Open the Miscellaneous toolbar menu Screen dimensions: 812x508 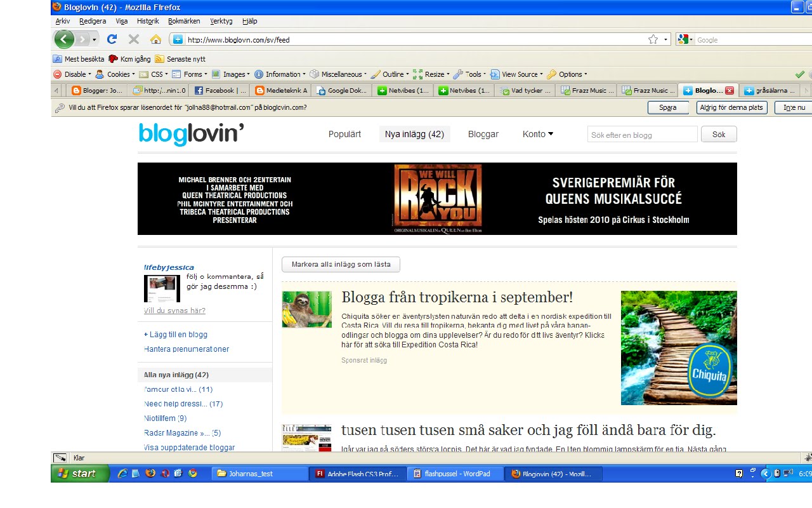coord(339,74)
